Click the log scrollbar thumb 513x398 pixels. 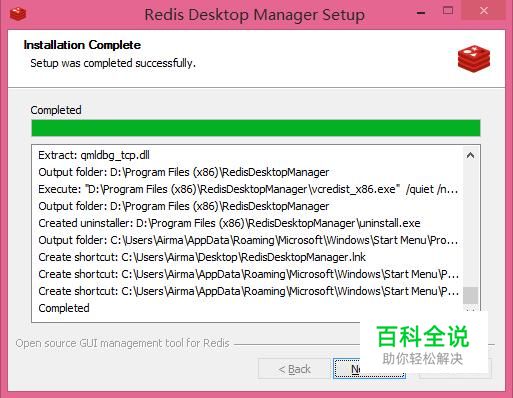(470, 295)
